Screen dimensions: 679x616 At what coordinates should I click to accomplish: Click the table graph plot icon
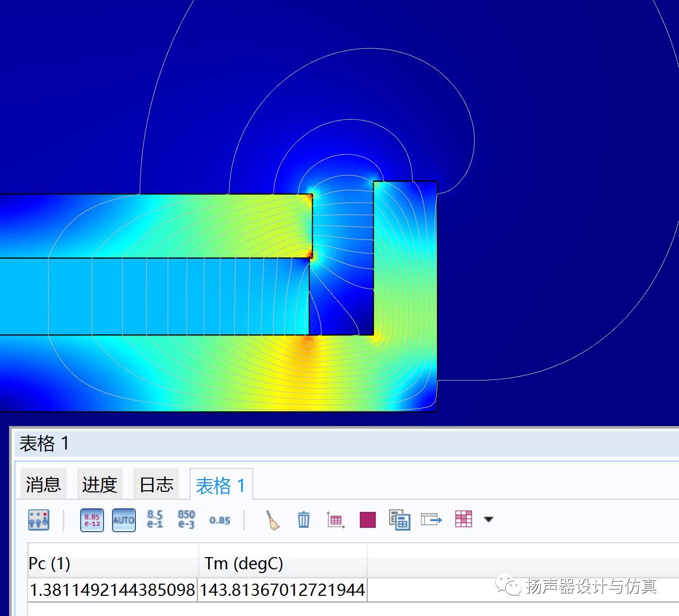pos(336,520)
